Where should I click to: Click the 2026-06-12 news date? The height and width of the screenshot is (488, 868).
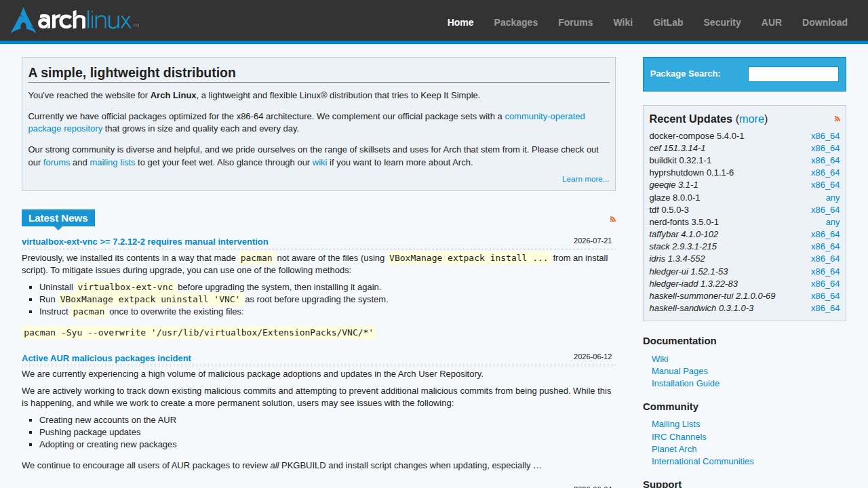pos(593,357)
